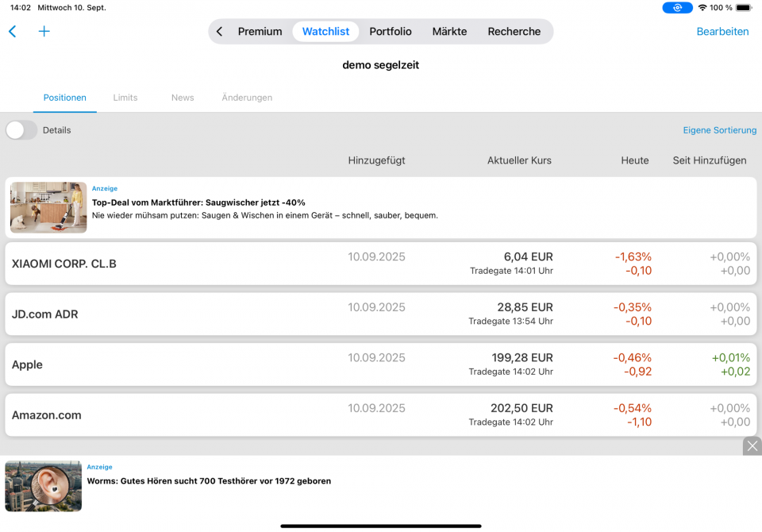This screenshot has height=532, width=762.
Task: Tap the 6,04 EUR Xiaomi price
Action: tap(529, 256)
